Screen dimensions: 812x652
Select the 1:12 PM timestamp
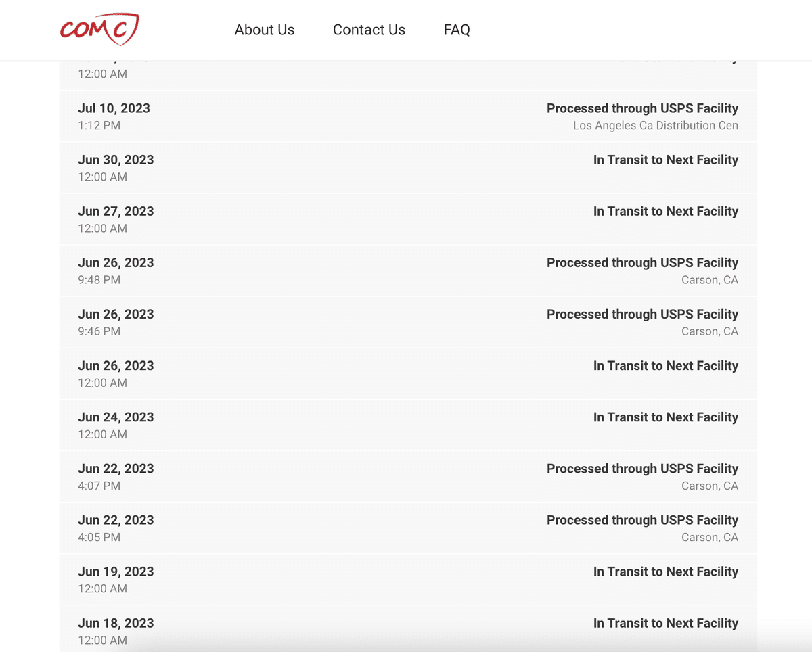pyautogui.click(x=99, y=126)
